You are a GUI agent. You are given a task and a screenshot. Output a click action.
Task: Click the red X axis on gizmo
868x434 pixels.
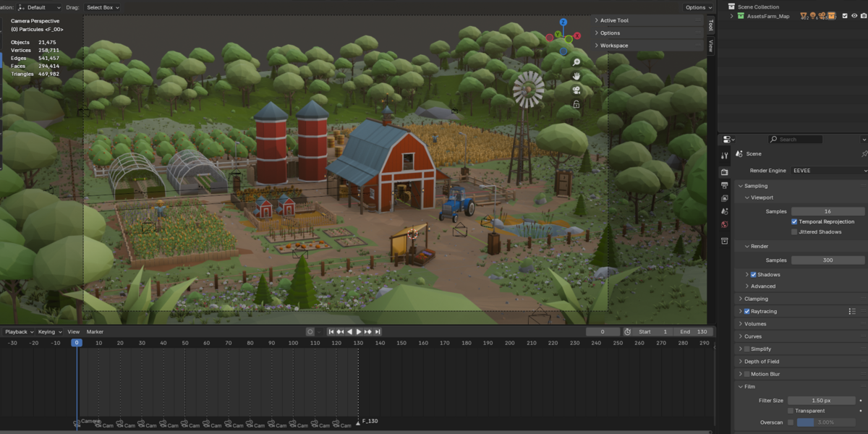point(576,35)
